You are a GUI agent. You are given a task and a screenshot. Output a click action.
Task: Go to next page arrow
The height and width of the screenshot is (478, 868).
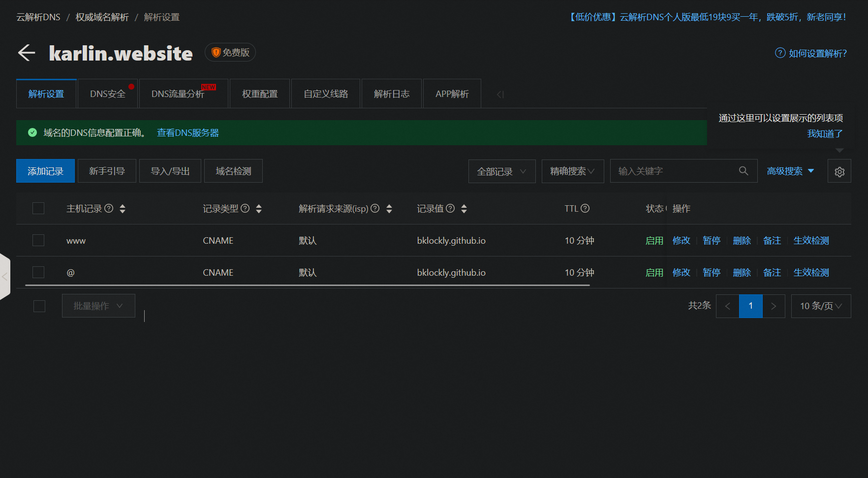(x=774, y=306)
